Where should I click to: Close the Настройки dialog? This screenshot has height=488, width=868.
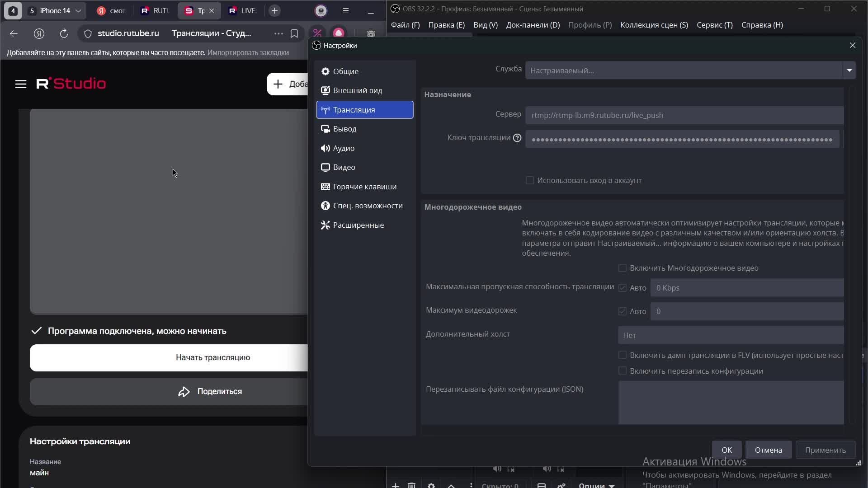853,45
